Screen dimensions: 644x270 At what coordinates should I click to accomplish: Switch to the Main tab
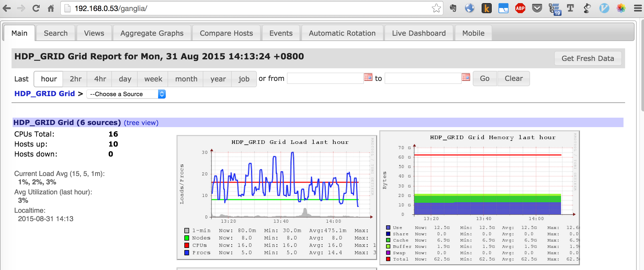[x=19, y=33]
